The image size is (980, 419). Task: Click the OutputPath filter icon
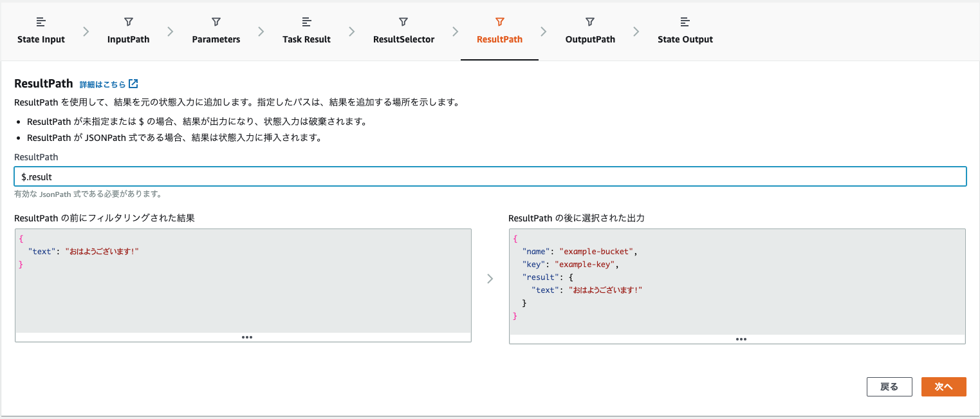(x=589, y=21)
